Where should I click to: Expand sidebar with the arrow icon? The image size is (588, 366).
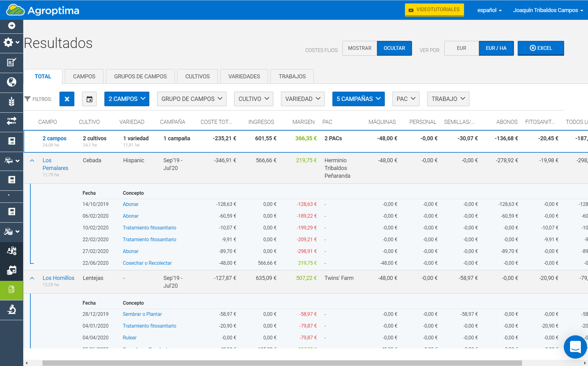pyautogui.click(x=11, y=26)
